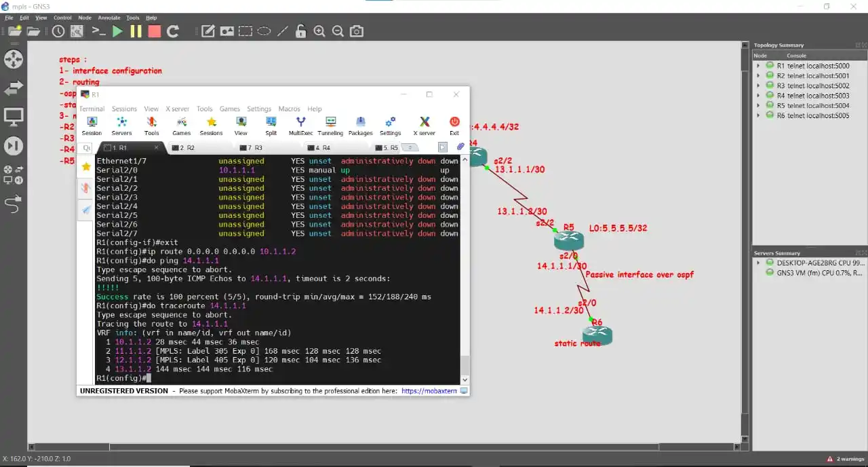Viewport: 868px width, 467px height.
Task: Open MobaXterm Packages tool
Action: 360,126
